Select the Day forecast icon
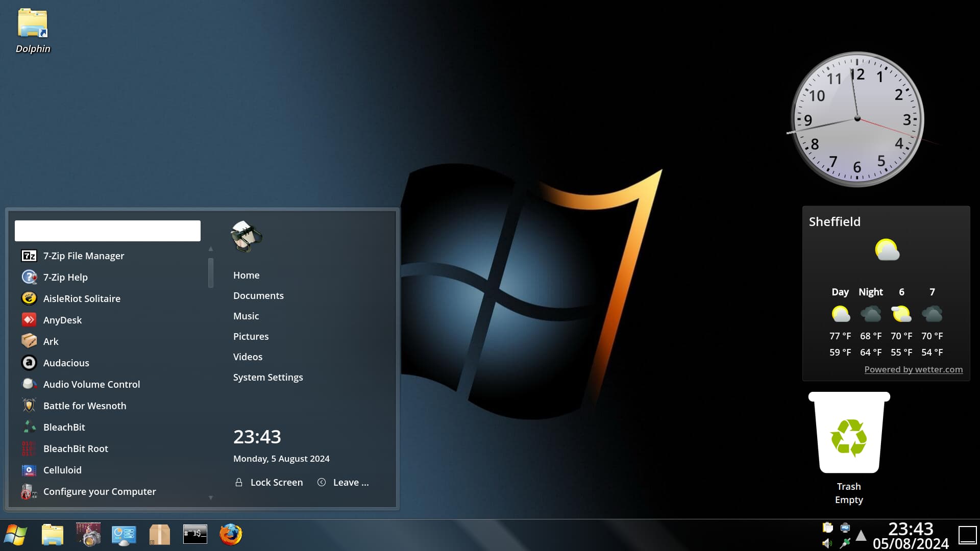The width and height of the screenshot is (980, 551). click(840, 314)
